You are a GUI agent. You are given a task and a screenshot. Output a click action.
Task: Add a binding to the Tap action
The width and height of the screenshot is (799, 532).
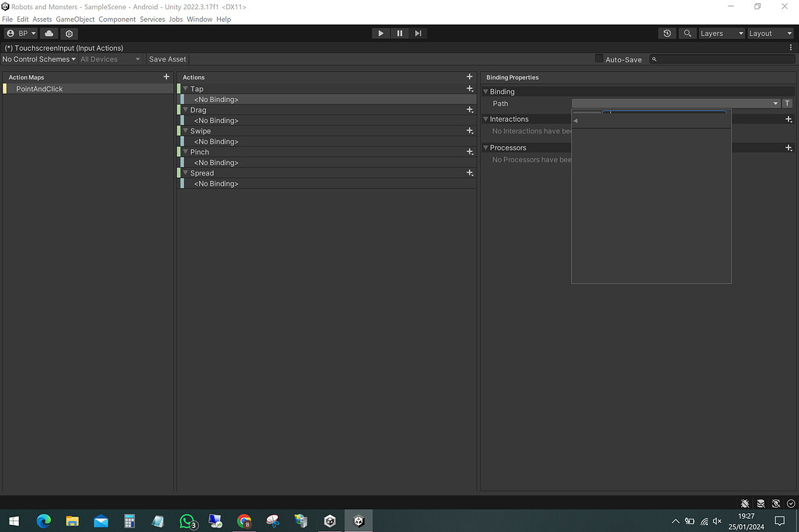(469, 88)
